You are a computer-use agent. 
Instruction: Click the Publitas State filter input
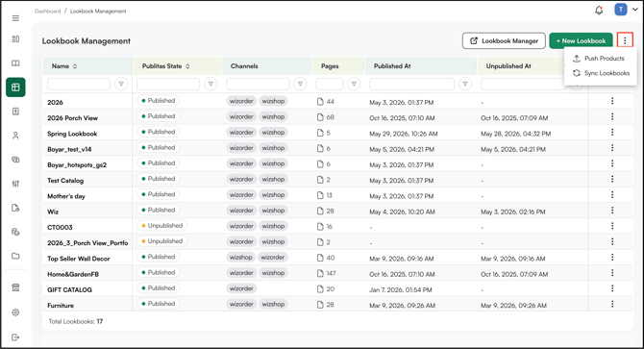click(x=168, y=84)
